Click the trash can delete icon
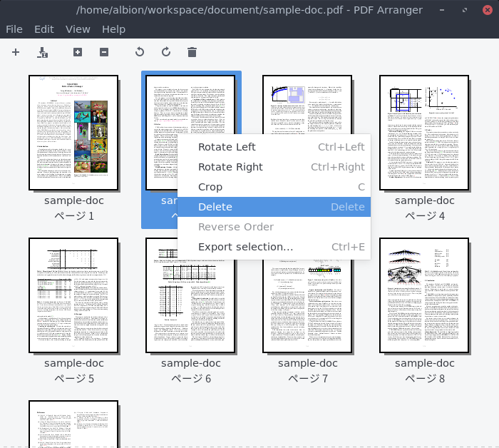The height and width of the screenshot is (448, 499). pyautogui.click(x=192, y=52)
